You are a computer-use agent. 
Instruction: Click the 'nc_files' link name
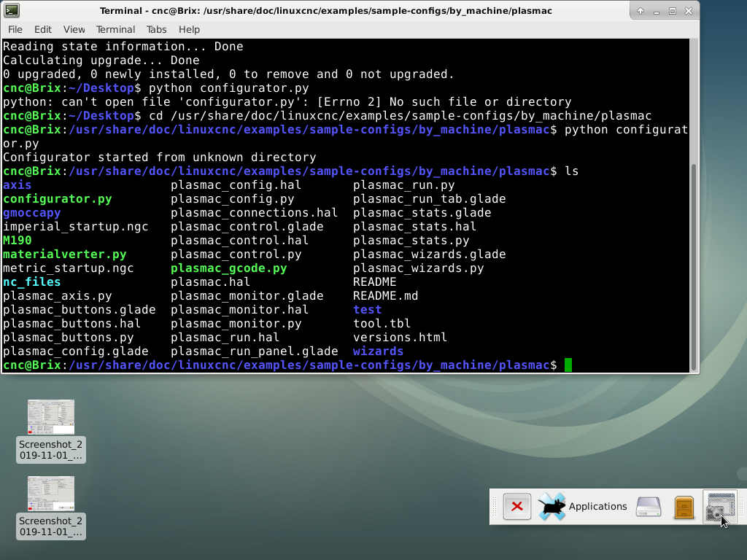32,282
